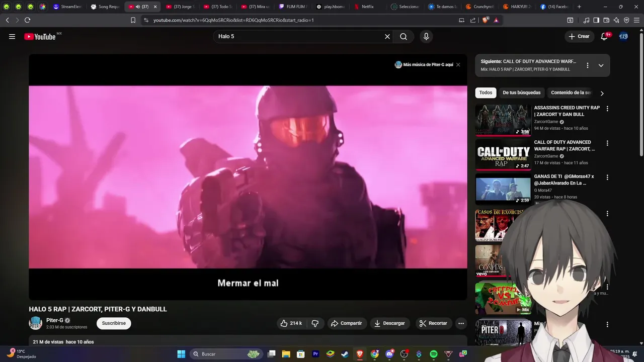The image size is (644, 362).
Task: Bookmark this page
Action: pos(133,20)
